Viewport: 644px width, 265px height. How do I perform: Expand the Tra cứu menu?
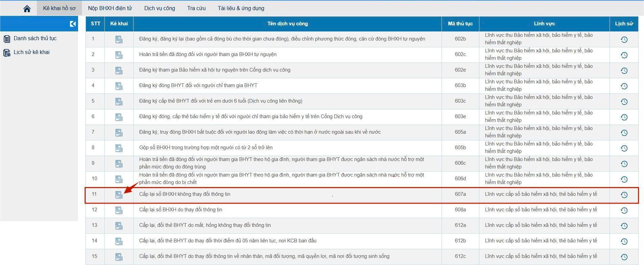[196, 8]
